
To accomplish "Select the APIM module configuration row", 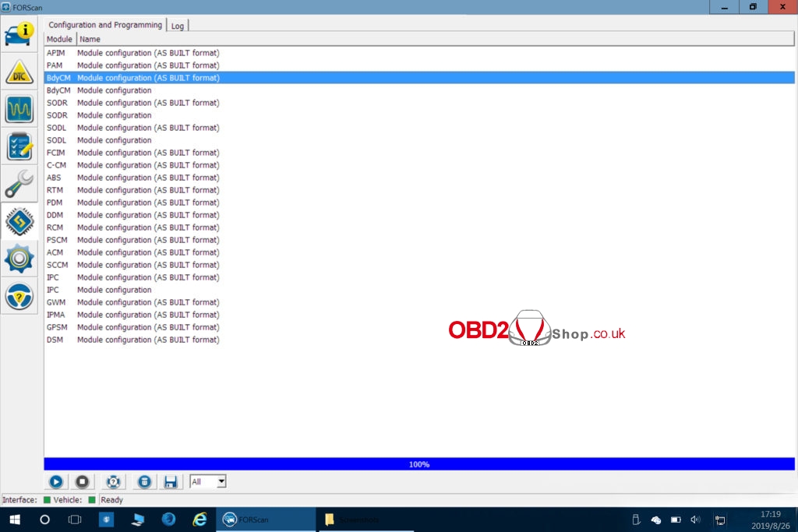I will pyautogui.click(x=148, y=53).
